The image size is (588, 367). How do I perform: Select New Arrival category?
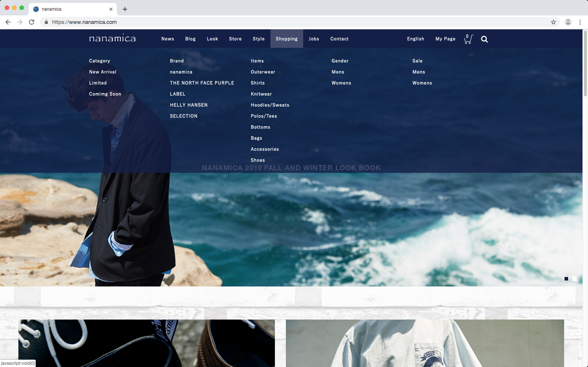point(103,72)
